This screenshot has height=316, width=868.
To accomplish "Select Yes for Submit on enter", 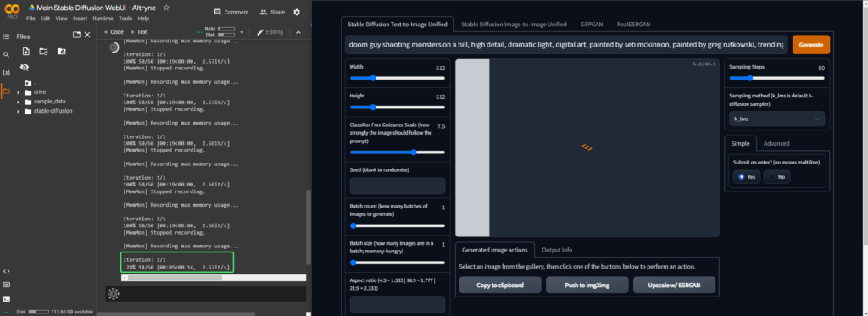I will [x=747, y=177].
